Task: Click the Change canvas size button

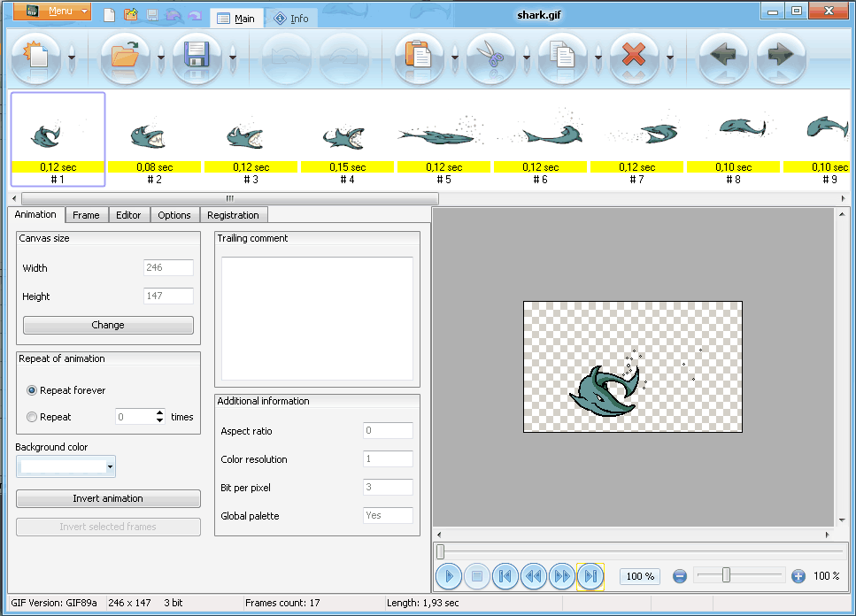Action: [x=108, y=325]
